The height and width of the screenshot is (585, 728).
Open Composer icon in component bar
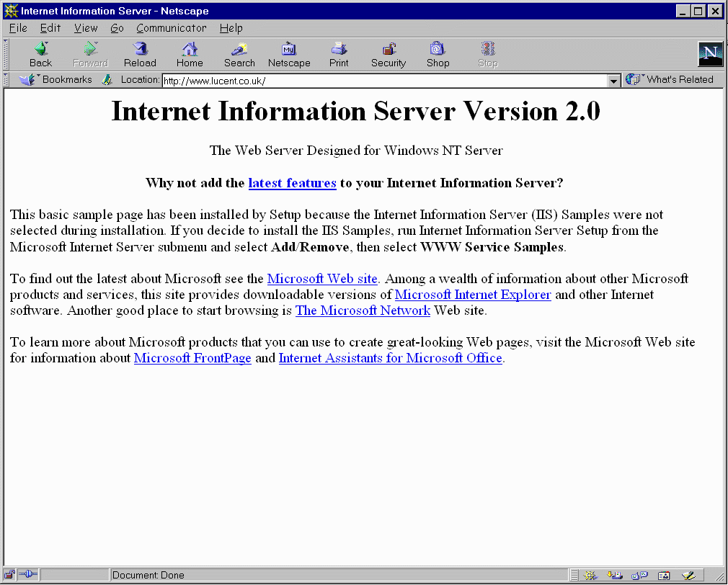click(689, 575)
